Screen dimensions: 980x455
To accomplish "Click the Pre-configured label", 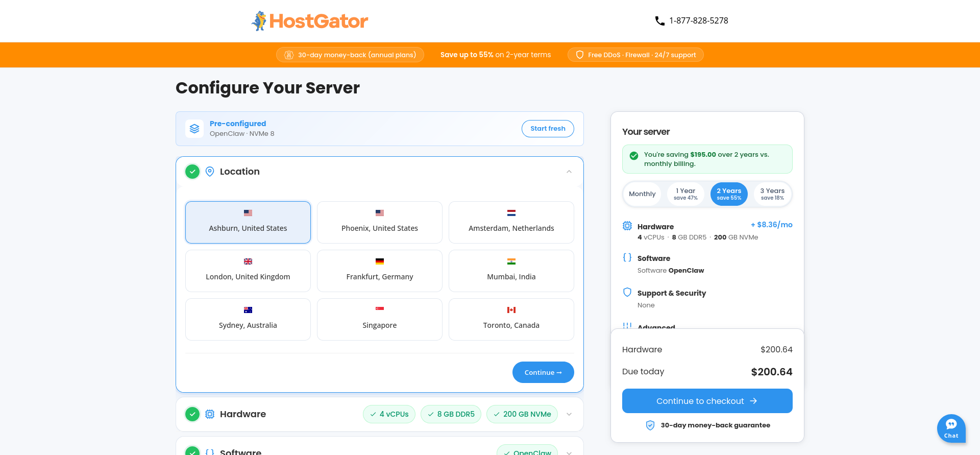I will coord(238,124).
